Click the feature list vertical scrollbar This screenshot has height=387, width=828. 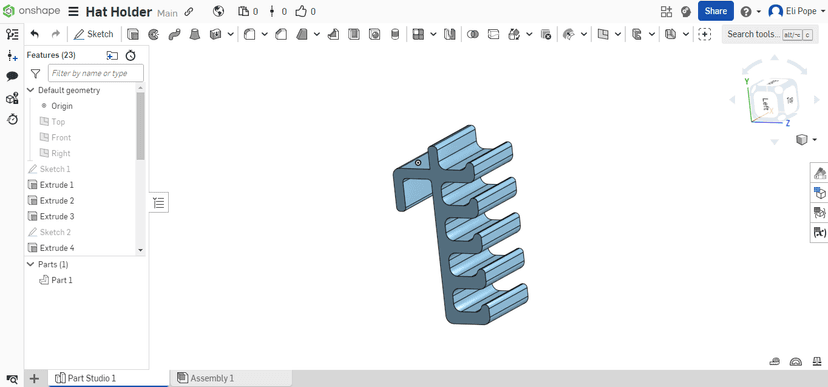[140, 127]
